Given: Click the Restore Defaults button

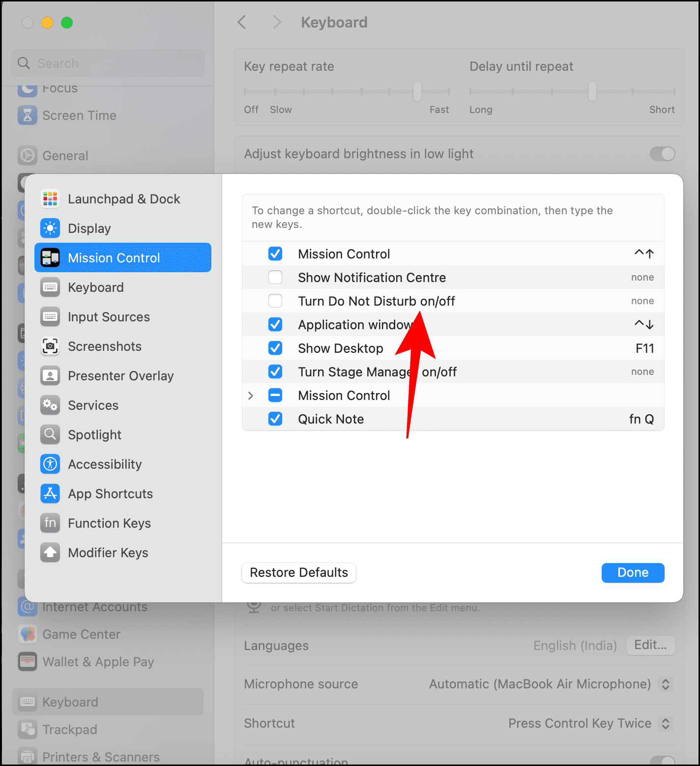Looking at the screenshot, I should (298, 572).
